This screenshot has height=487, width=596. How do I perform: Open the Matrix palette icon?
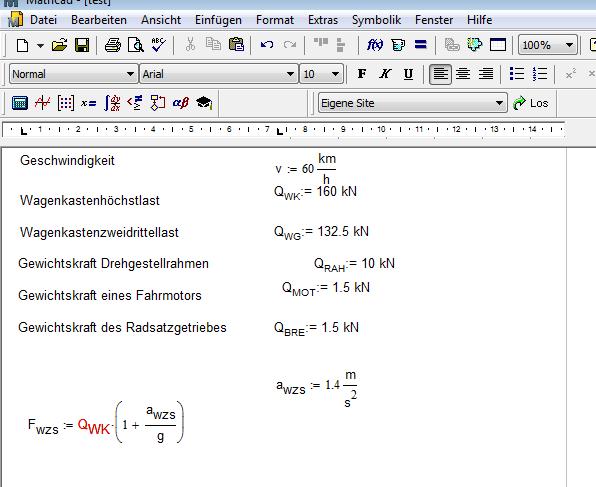[65, 103]
